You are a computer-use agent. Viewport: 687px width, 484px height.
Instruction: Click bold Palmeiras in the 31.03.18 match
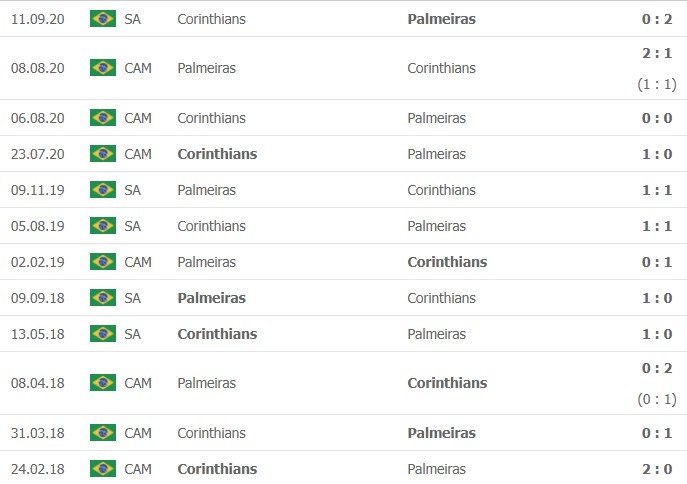(x=441, y=433)
